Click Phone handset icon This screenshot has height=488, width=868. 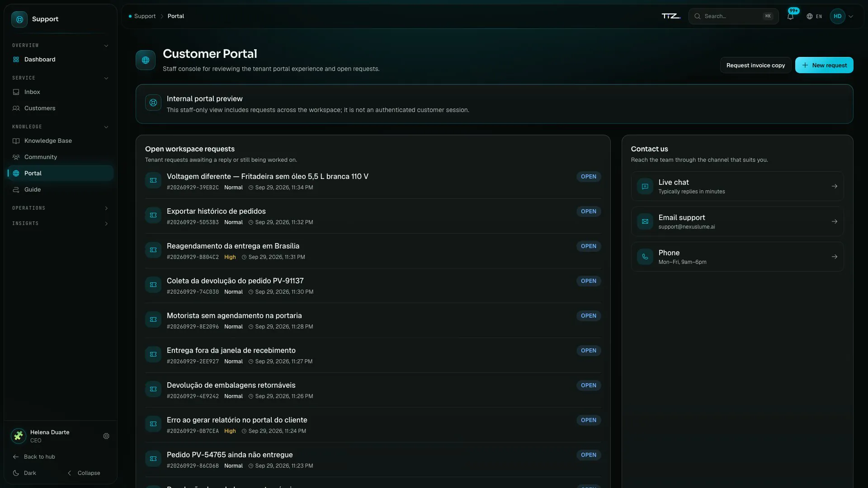[x=645, y=257]
